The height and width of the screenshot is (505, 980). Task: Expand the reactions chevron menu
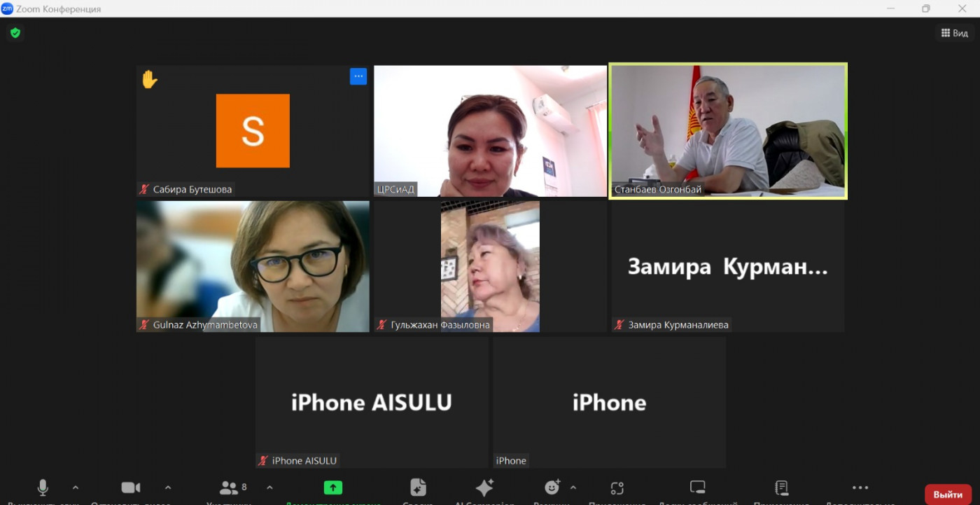point(573,487)
